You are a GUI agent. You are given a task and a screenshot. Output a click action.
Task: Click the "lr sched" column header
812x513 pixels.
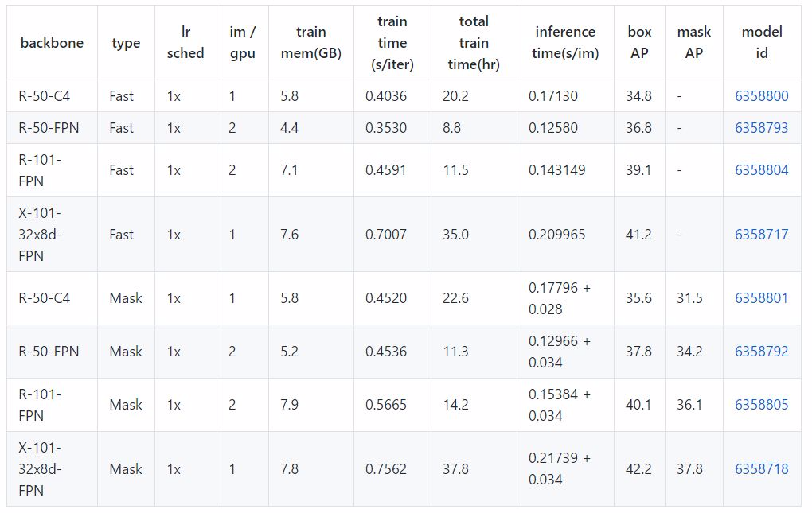185,43
